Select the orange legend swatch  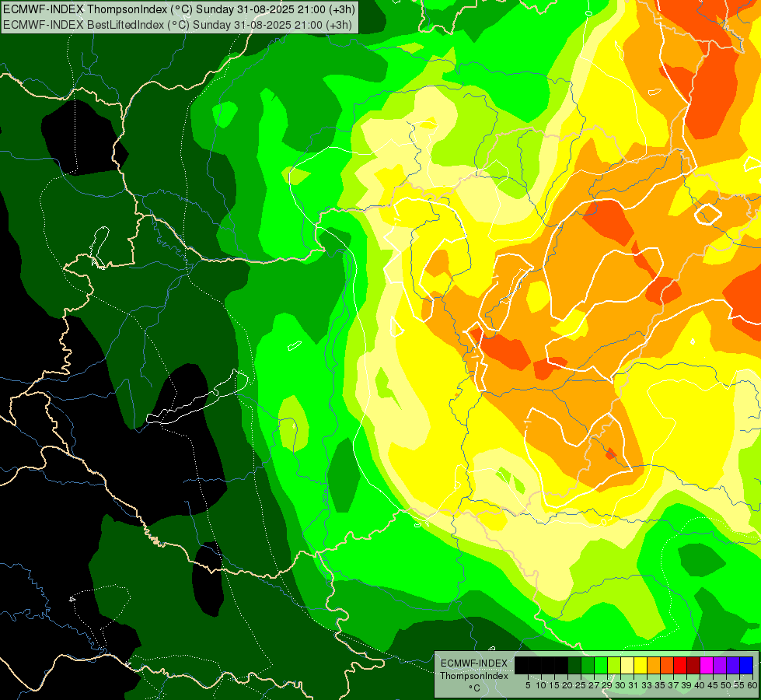654,665
